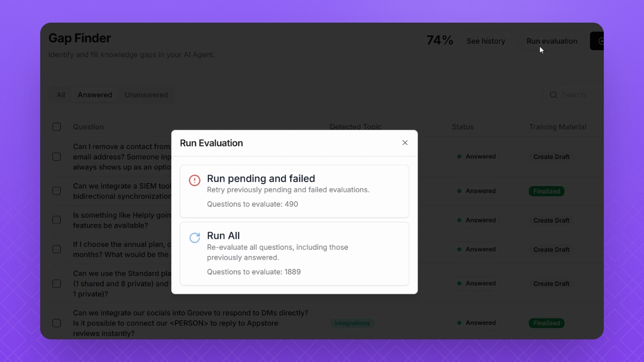Open the question about integrating a SIEM tool

coord(122,191)
